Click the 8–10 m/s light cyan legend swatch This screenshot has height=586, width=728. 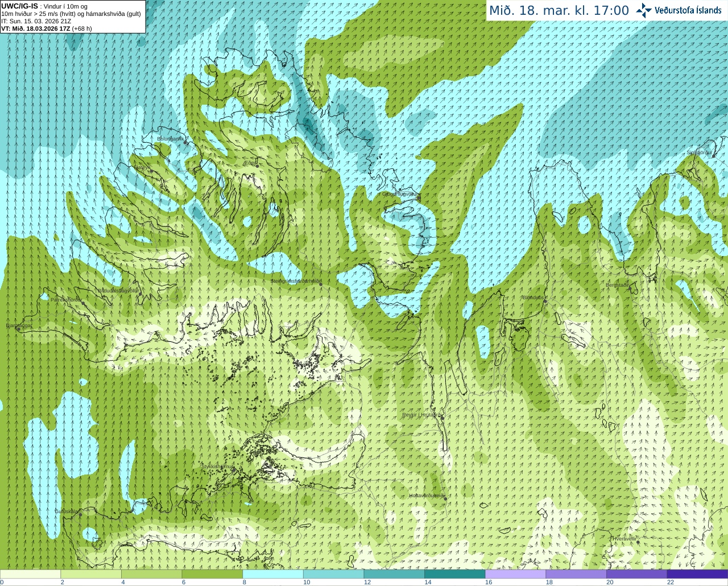pos(273,574)
